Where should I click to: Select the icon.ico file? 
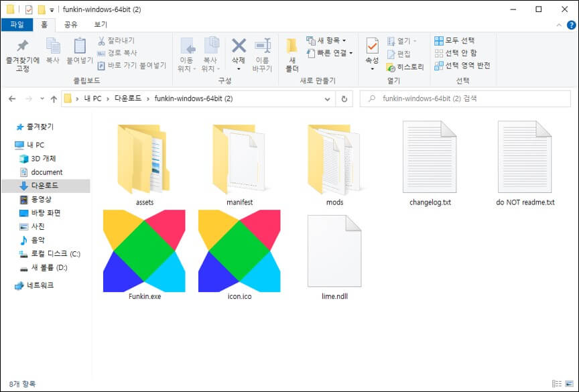[239, 255]
